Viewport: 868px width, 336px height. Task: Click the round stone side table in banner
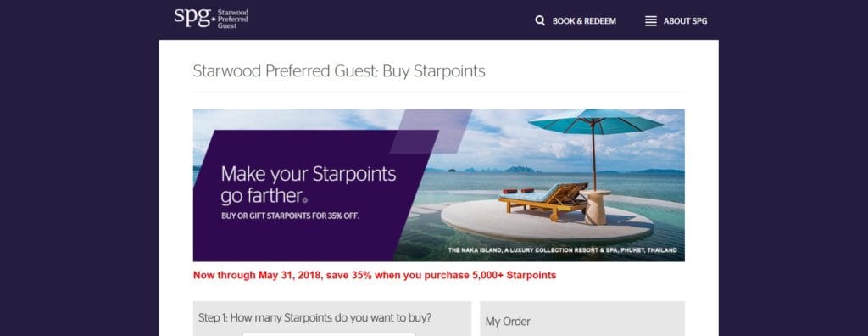coord(596,207)
